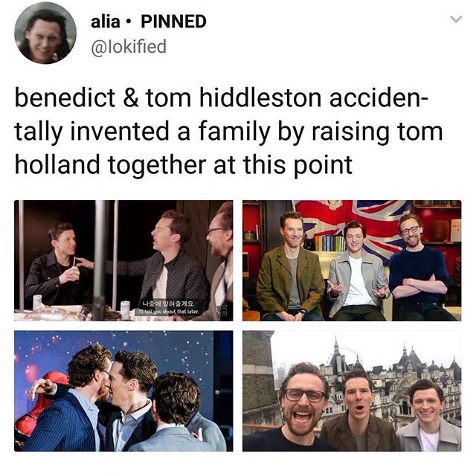The width and height of the screenshot is (476, 476).
Task: Open the @lokified handle link
Action: [x=129, y=47]
